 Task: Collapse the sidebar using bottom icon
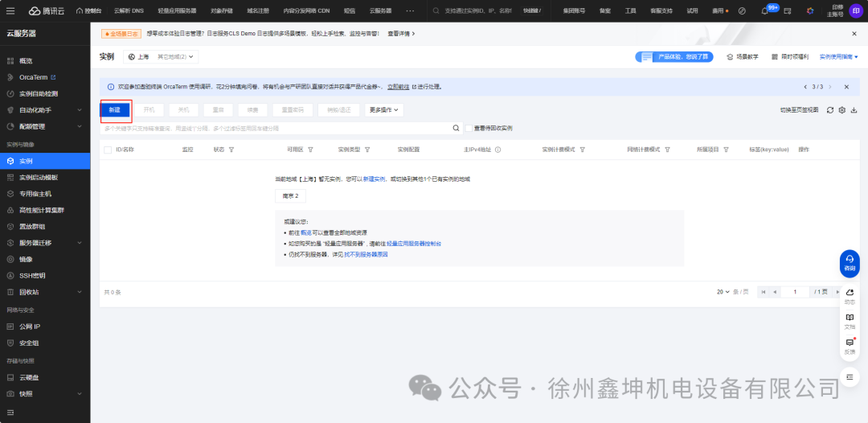point(10,413)
